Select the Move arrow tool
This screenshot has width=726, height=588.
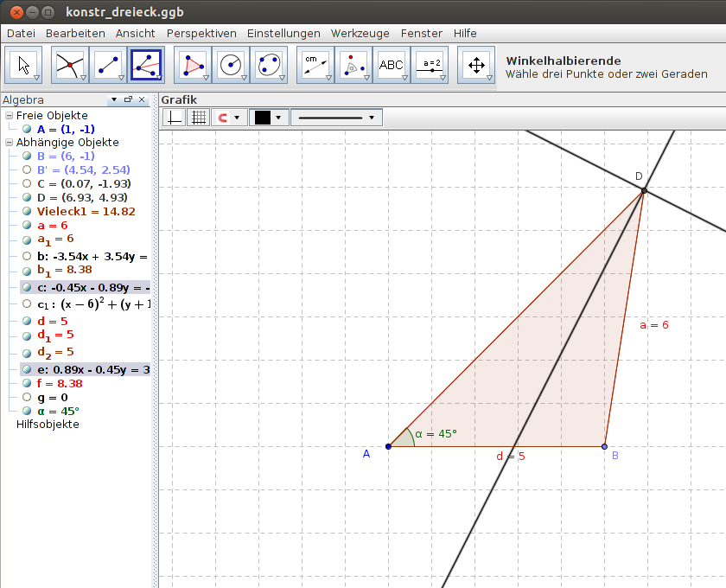pyautogui.click(x=23, y=64)
